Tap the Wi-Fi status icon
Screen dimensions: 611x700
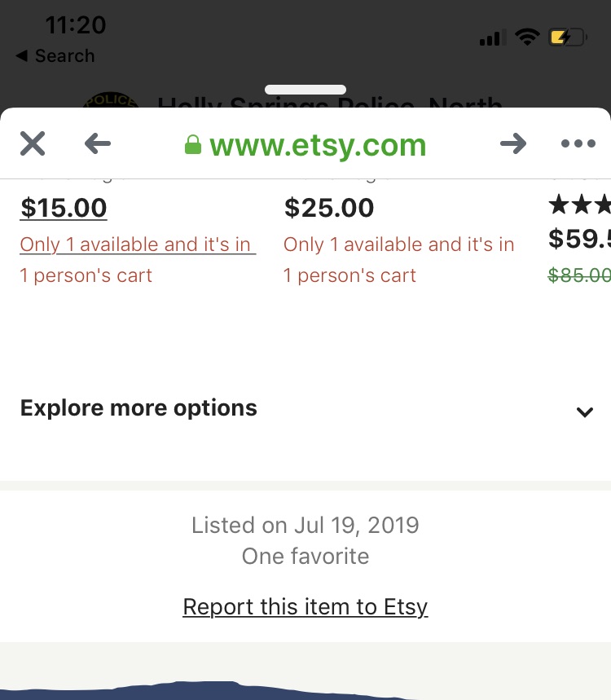tap(527, 37)
